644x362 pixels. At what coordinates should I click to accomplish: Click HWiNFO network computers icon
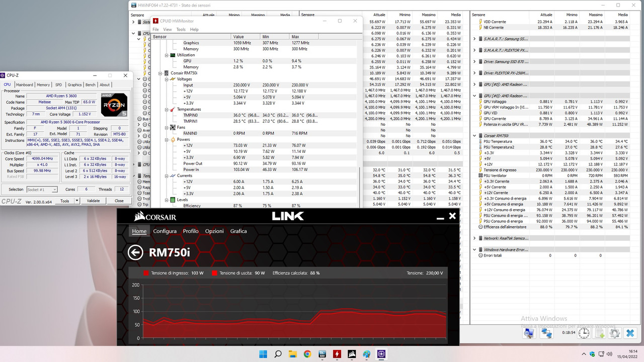(546, 333)
